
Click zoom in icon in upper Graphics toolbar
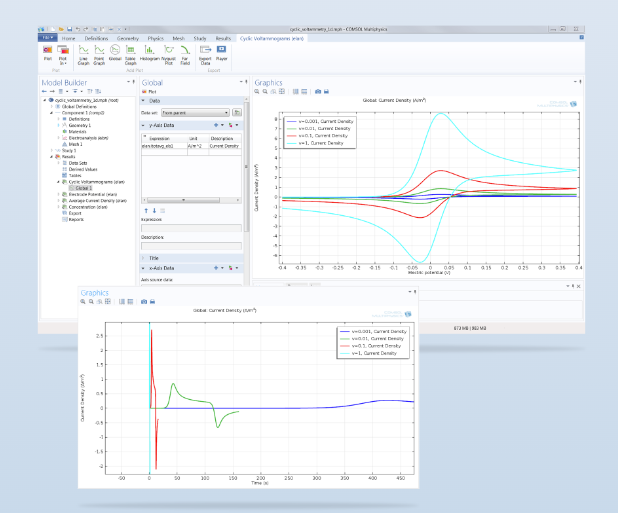coord(257,91)
